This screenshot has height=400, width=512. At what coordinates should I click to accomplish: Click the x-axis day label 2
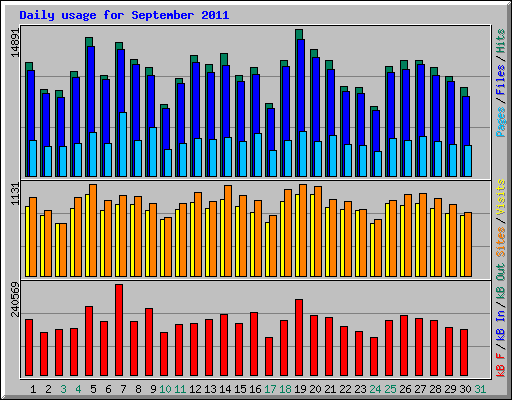tap(48, 389)
